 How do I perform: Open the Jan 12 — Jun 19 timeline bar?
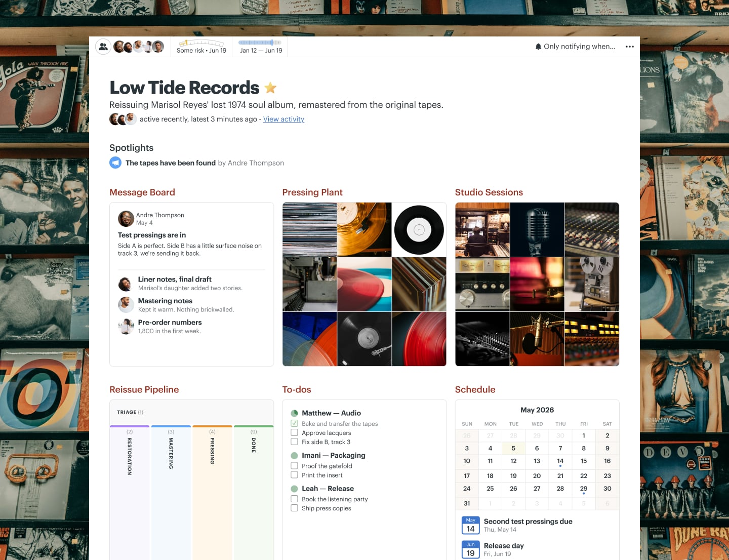[261, 47]
